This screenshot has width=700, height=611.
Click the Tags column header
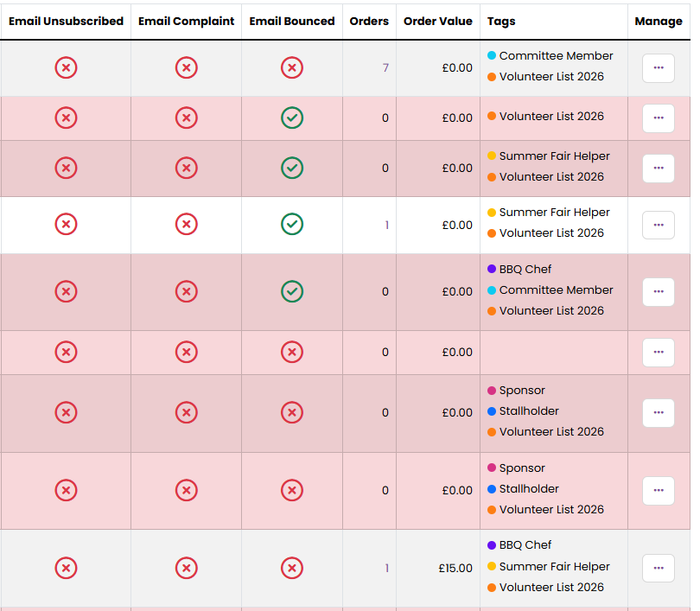pos(501,21)
